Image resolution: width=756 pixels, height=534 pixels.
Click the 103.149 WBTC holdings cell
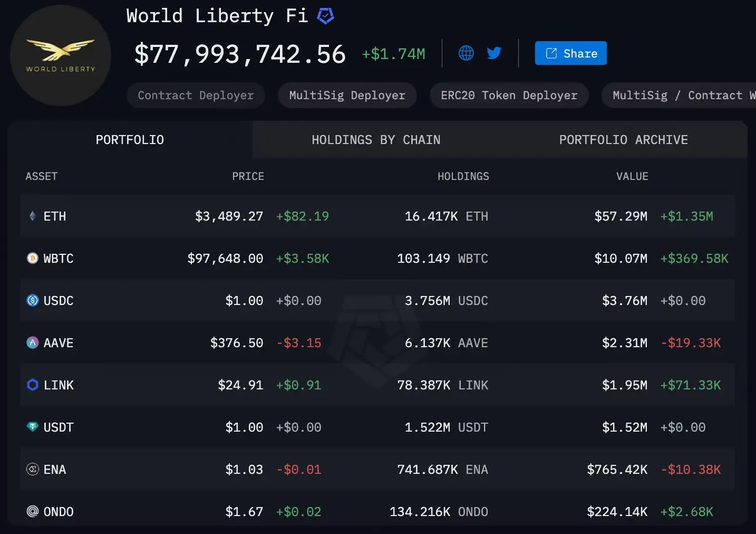click(x=443, y=259)
